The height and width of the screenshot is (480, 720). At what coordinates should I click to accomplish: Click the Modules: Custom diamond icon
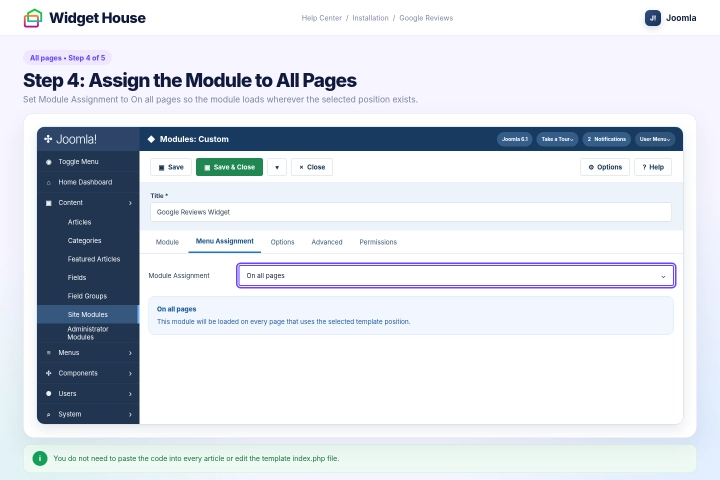pos(151,139)
